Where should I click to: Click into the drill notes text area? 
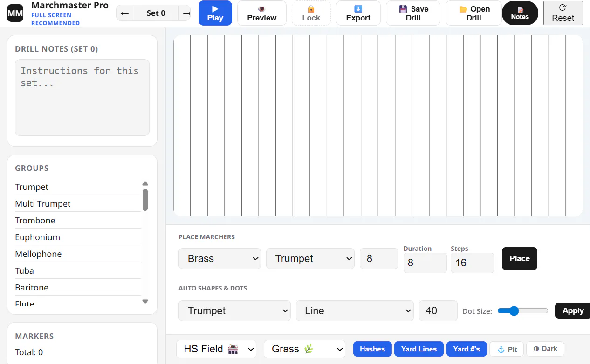(82, 97)
